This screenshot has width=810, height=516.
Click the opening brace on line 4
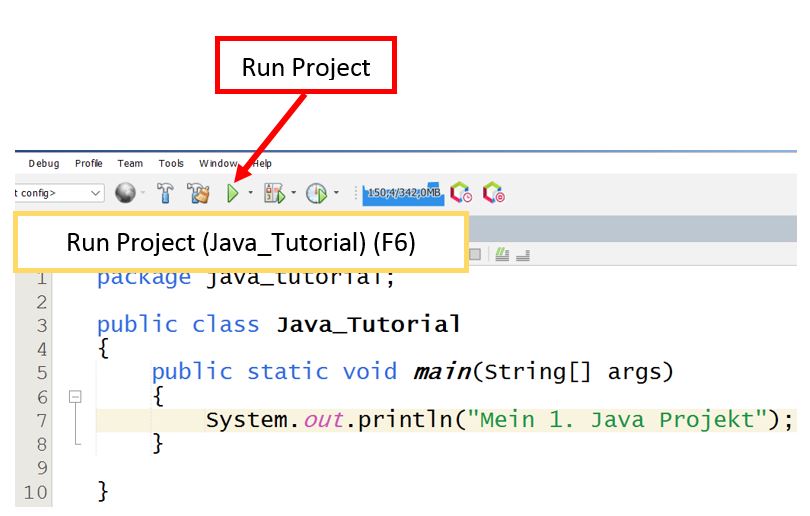tap(103, 348)
